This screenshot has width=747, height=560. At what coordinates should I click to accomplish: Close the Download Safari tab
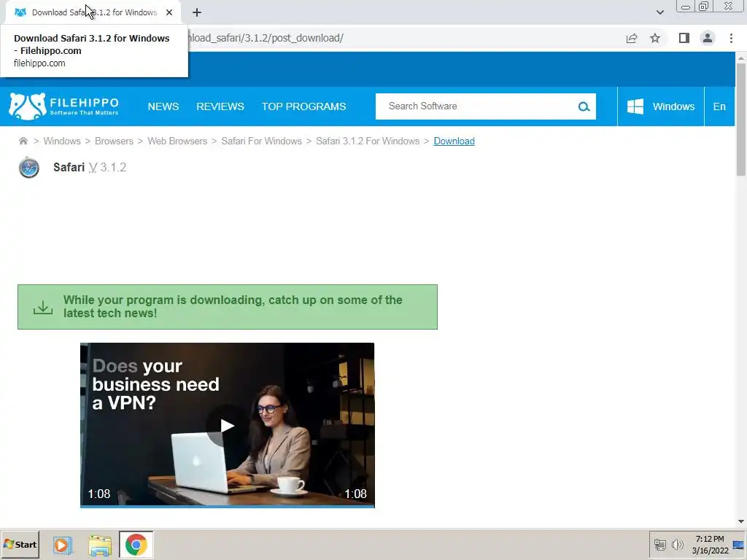[x=169, y=12]
